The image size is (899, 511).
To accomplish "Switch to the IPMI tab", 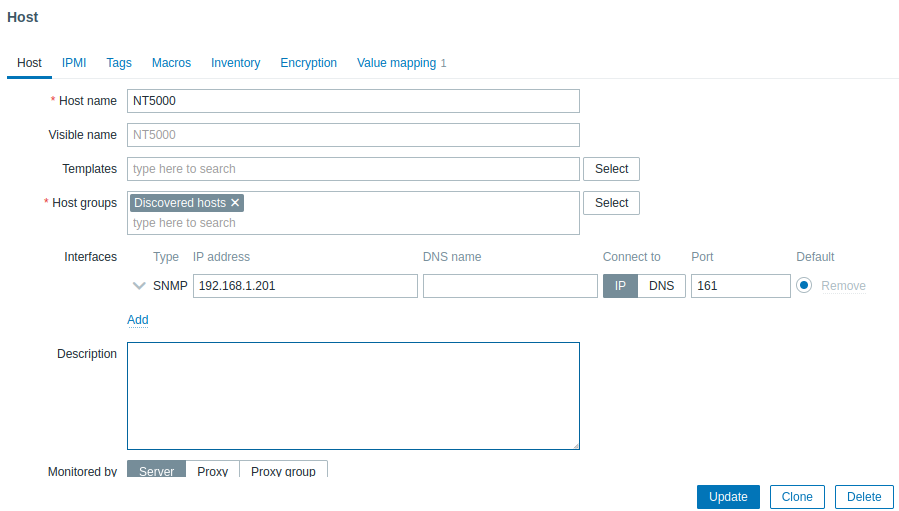I will (74, 63).
